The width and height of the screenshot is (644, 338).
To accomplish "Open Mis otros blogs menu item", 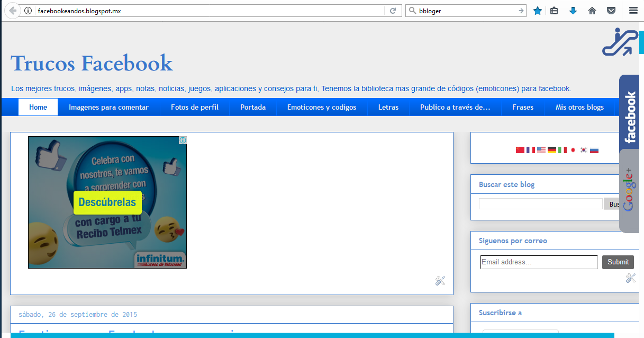I will point(579,107).
